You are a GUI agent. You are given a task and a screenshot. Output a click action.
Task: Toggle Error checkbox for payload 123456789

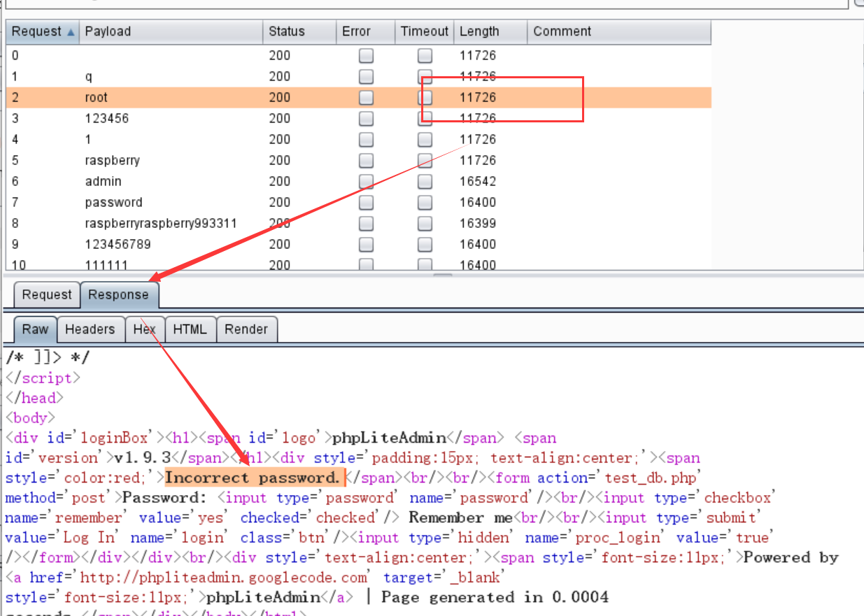pos(366,245)
